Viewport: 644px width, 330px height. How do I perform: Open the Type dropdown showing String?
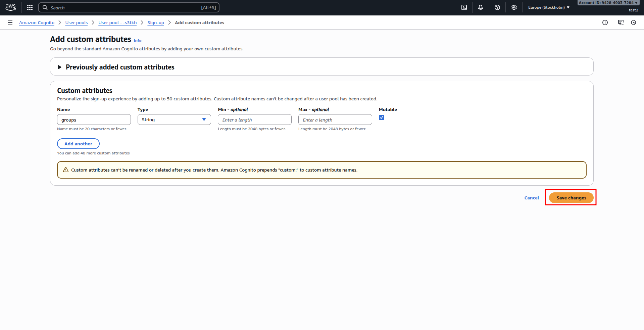174,120
